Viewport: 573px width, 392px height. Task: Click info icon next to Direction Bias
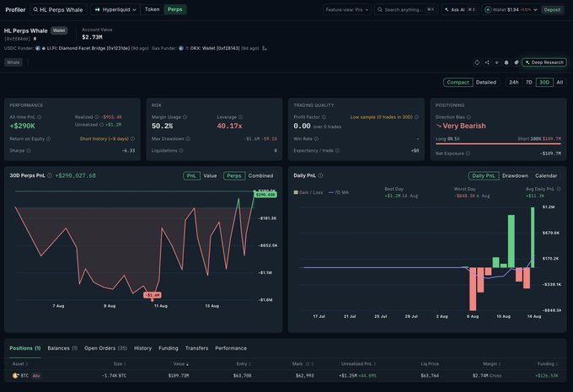coord(469,117)
